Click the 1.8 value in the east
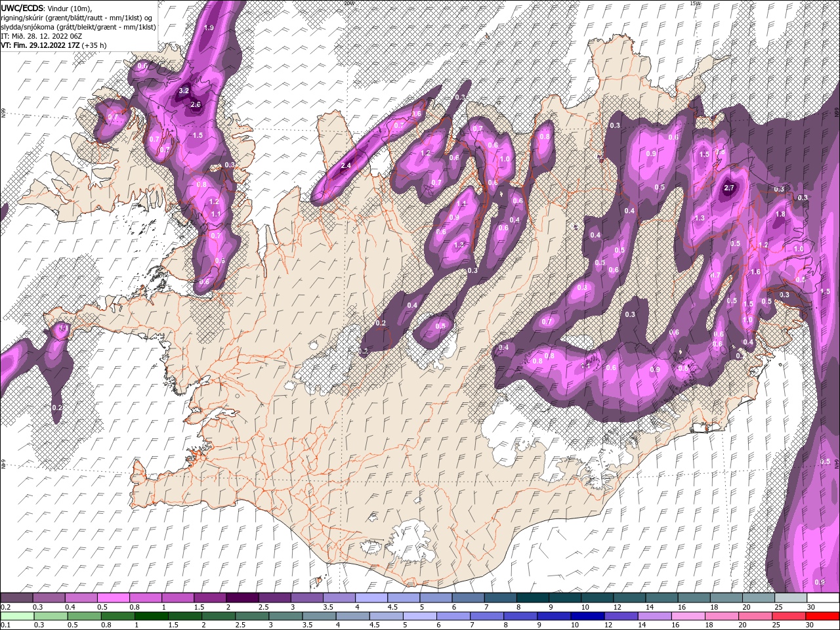 pos(780,215)
